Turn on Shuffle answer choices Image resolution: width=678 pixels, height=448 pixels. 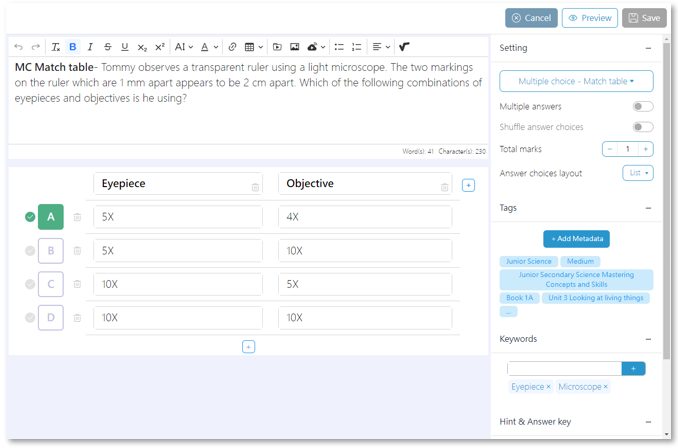coord(643,127)
